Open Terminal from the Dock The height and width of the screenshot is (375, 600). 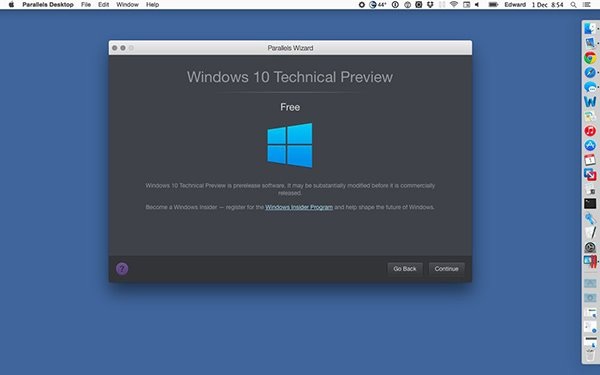[x=590, y=204]
